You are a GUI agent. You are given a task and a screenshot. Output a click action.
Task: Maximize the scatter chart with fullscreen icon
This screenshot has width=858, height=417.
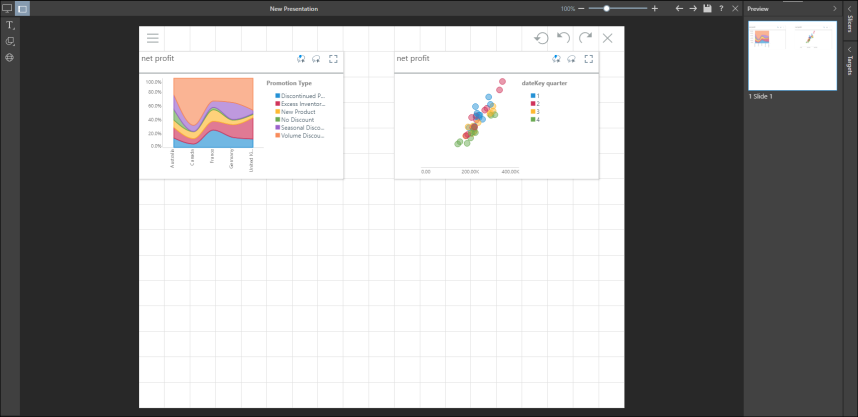[x=589, y=59]
